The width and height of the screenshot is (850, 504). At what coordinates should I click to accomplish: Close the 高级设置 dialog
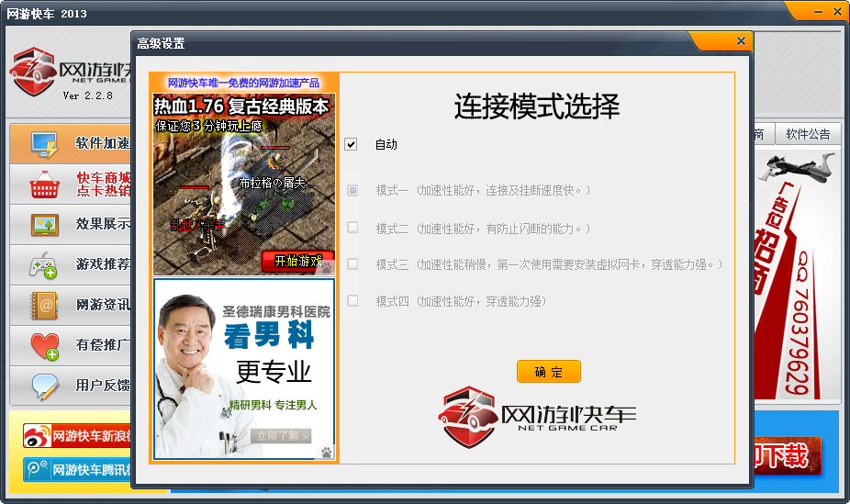[x=741, y=41]
